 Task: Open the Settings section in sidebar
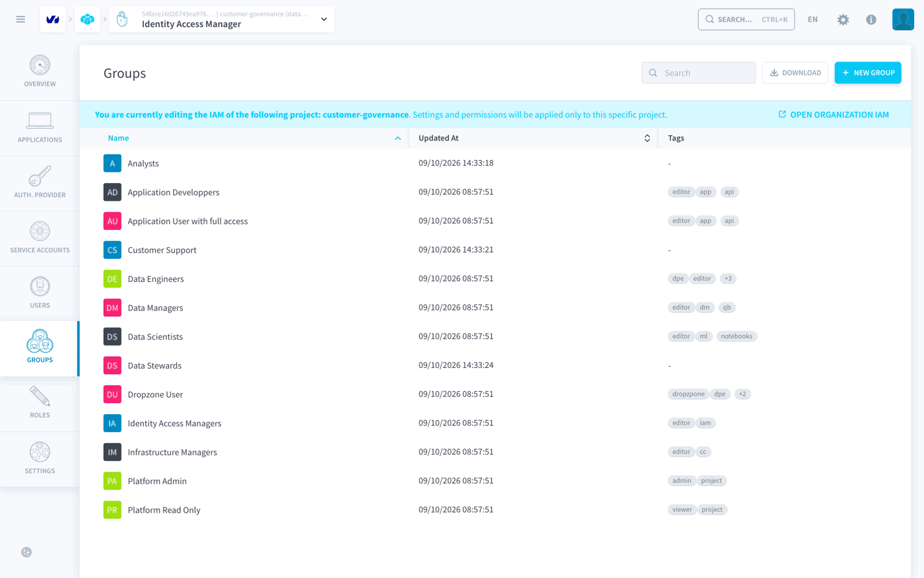40,459
